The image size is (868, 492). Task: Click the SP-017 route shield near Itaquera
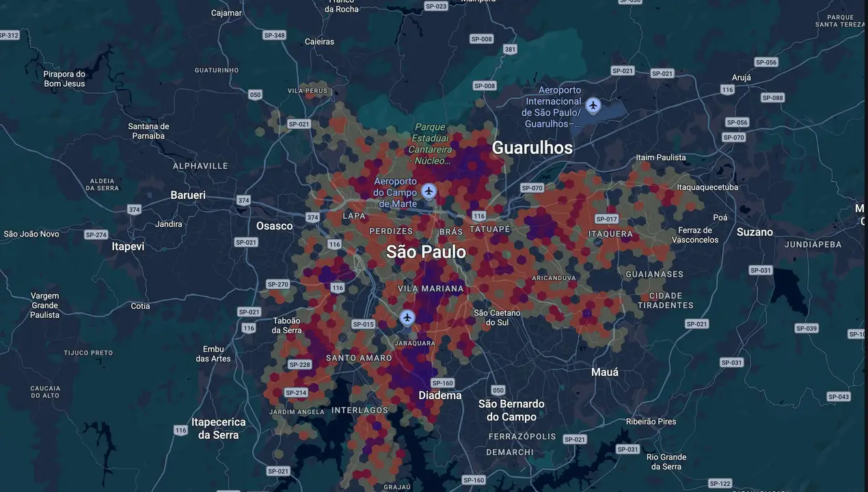[607, 219]
